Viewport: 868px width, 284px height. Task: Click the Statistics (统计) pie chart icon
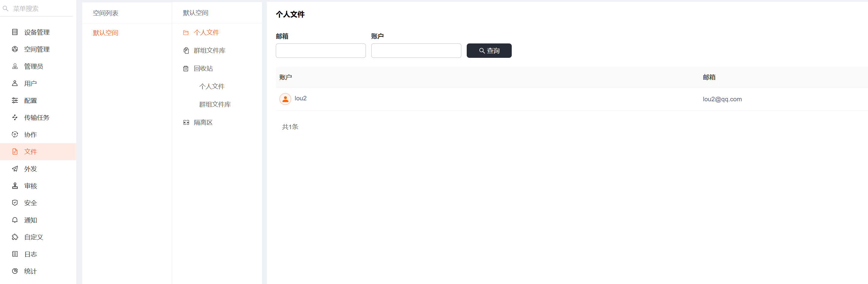tap(15, 271)
